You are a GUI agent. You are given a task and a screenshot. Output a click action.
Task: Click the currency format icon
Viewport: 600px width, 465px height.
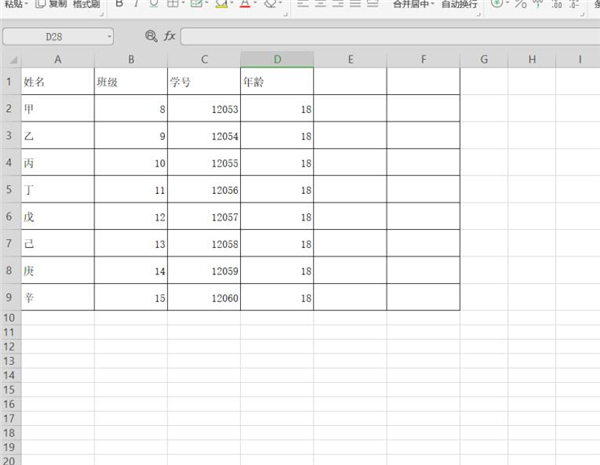(497, 3)
